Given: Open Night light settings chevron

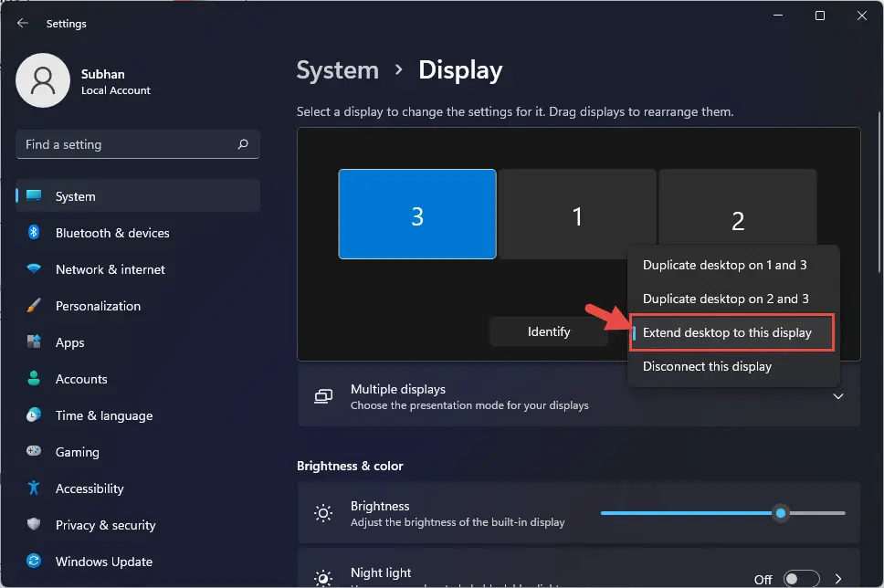Looking at the screenshot, I should tap(838, 579).
